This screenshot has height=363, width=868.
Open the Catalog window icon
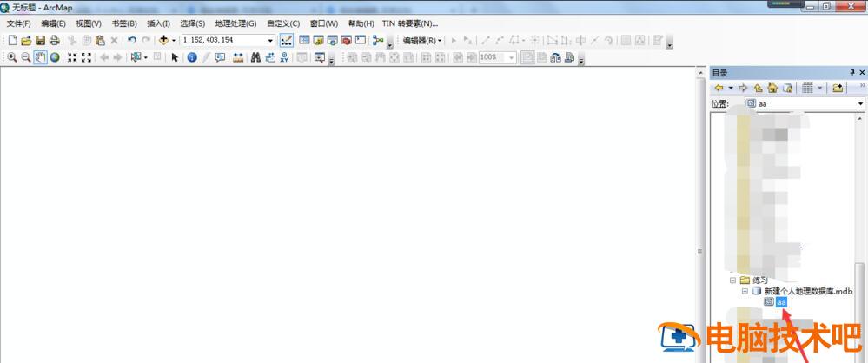pyautogui.click(x=318, y=41)
